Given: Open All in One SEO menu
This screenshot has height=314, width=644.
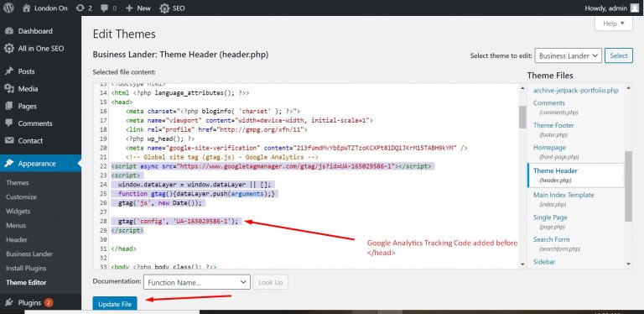Looking at the screenshot, I should [x=40, y=49].
